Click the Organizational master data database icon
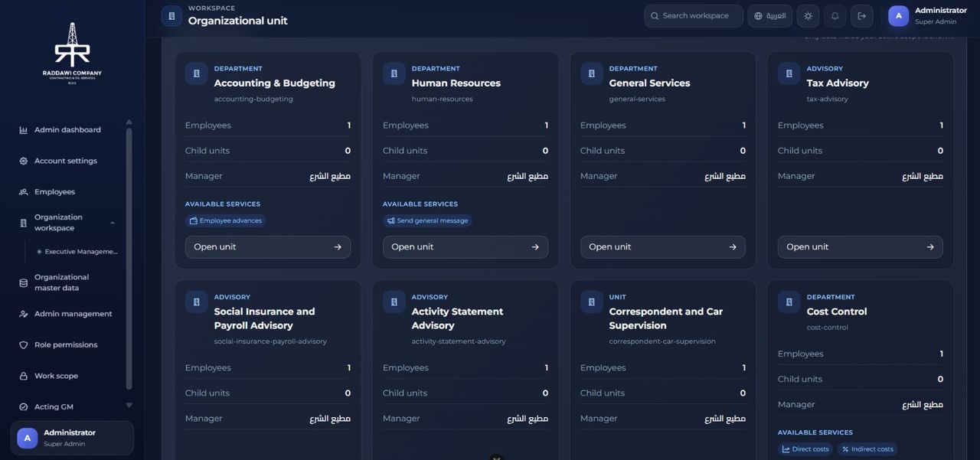Viewport: 980px width, 460px height. tap(23, 282)
